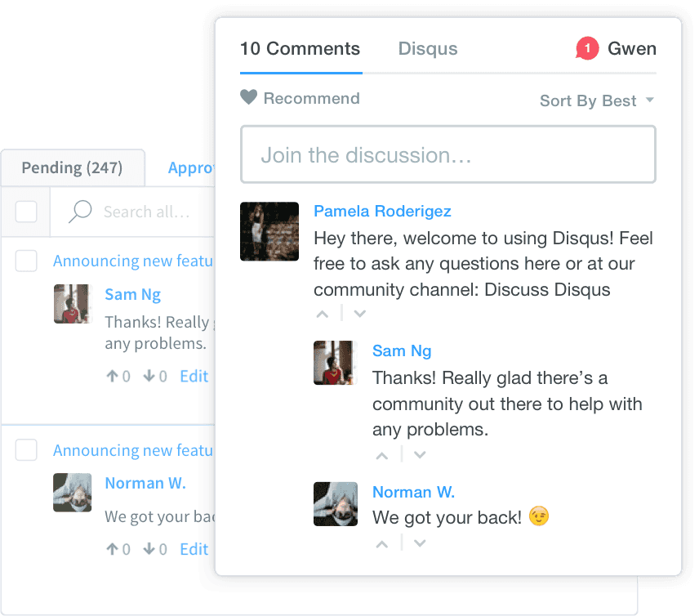The image size is (699, 616).
Task: Upvote Sam Ng's reply in comments panel
Action: coord(382,455)
